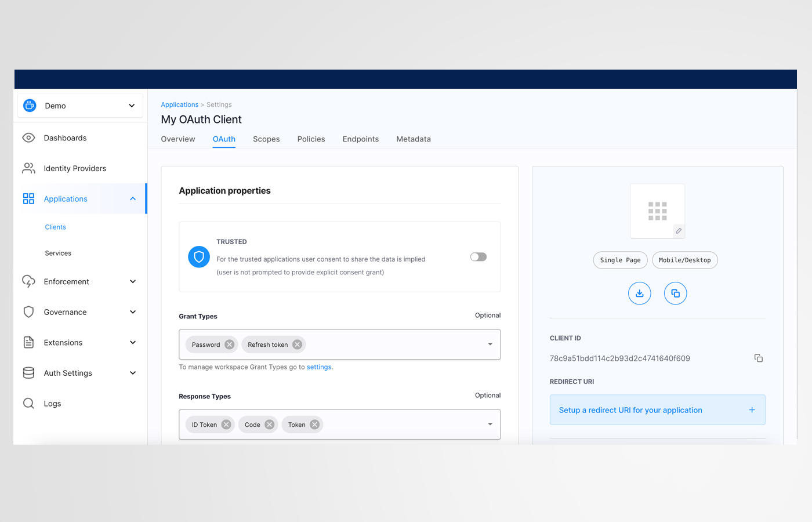
Task: Switch to the Scopes tab
Action: point(266,139)
